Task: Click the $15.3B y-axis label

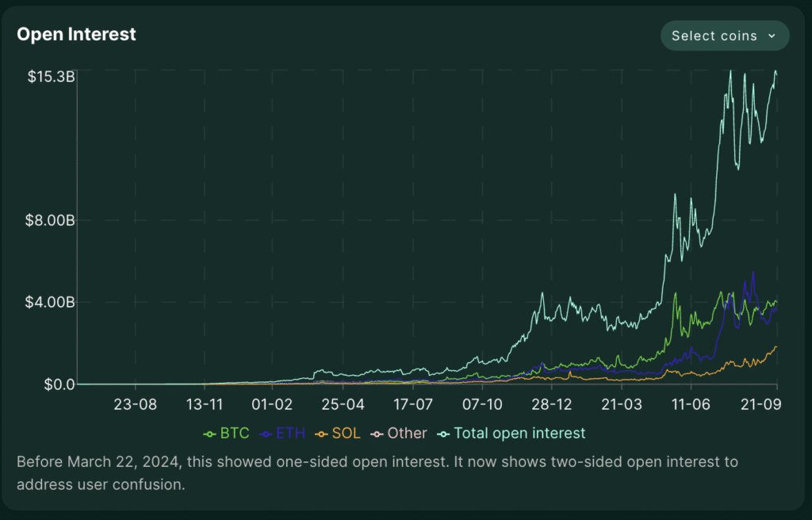Action: pyautogui.click(x=51, y=78)
